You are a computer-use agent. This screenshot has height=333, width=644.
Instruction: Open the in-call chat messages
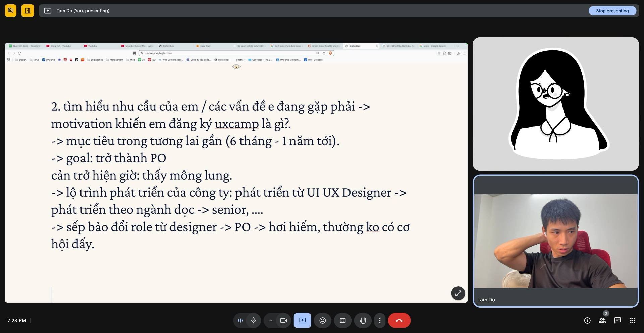(618, 320)
